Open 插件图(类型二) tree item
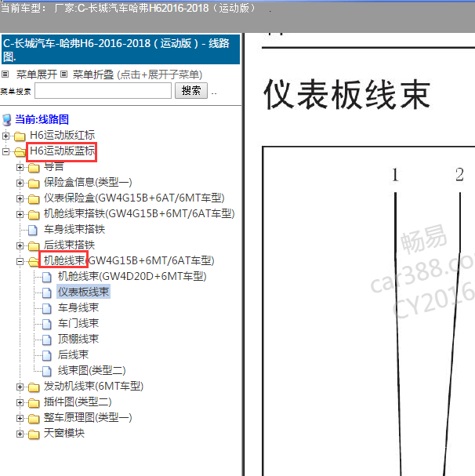The width and height of the screenshot is (475, 476). 78,402
